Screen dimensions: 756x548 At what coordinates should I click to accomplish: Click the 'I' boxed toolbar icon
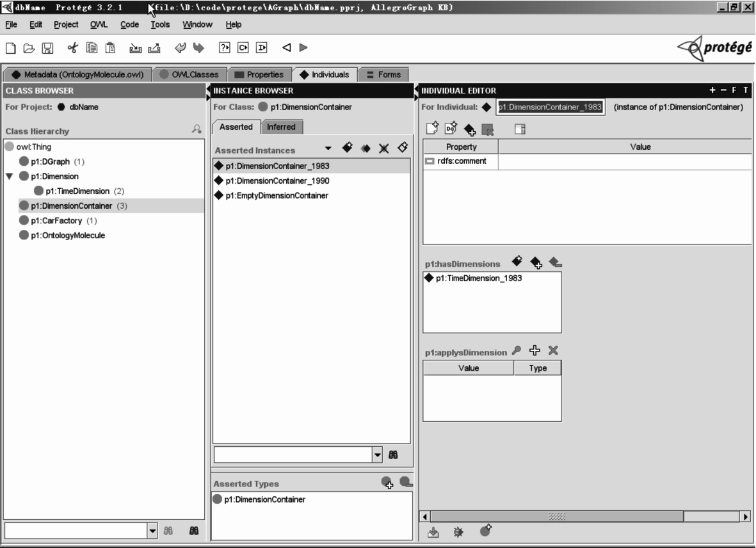click(x=262, y=47)
